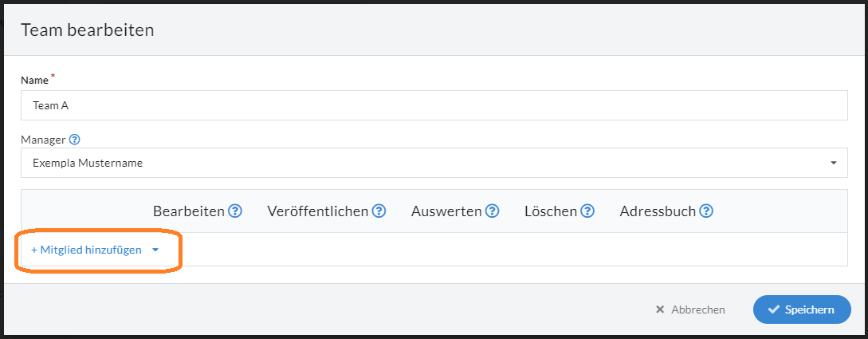
Task: Save the team with Speichern
Action: coord(802,309)
